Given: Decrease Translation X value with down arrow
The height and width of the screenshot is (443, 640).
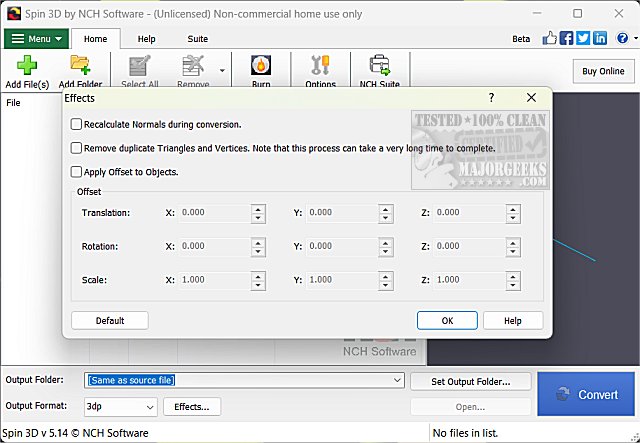Looking at the screenshot, I should click(258, 218).
